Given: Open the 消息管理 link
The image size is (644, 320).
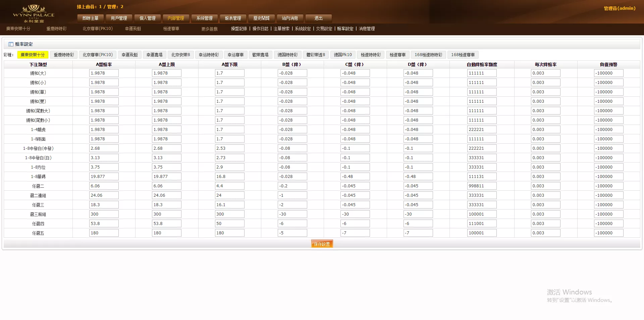Looking at the screenshot, I should [367, 29].
